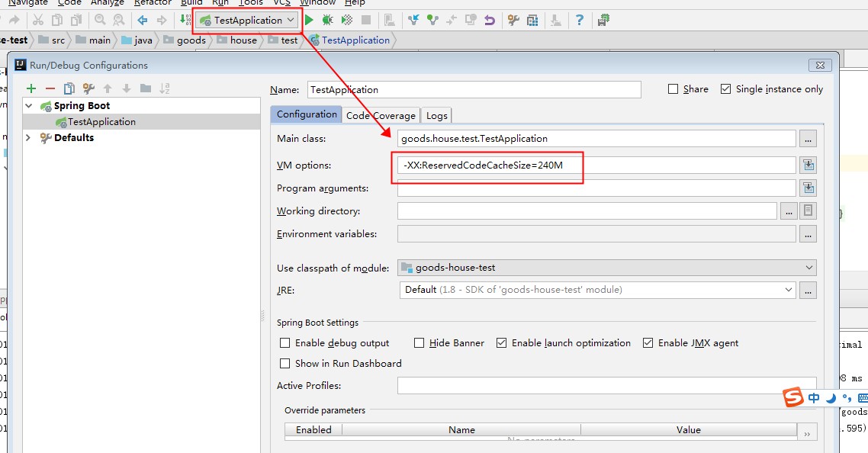Viewport: 868px width, 453px height.
Task: Click the Paste toolbar icon
Action: [76, 21]
